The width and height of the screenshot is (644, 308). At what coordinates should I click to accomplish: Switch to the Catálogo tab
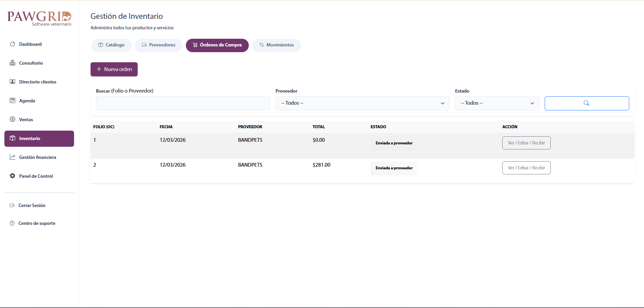(111, 45)
